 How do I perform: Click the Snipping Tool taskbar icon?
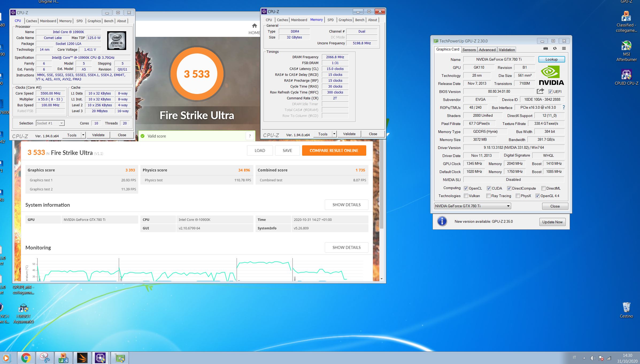coord(45,358)
